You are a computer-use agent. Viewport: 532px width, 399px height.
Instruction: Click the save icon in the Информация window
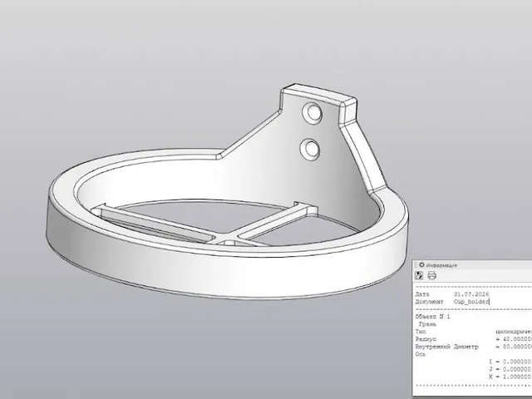click(419, 275)
